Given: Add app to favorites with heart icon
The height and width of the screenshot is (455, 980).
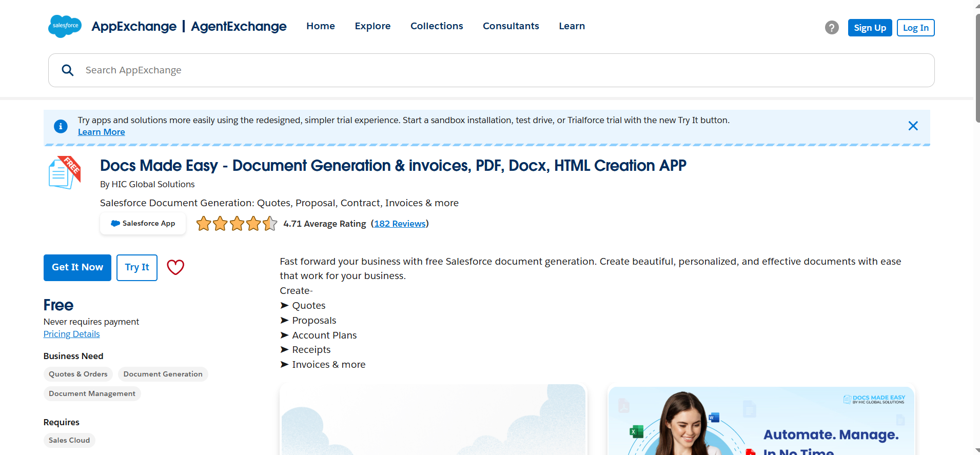Looking at the screenshot, I should click(175, 267).
